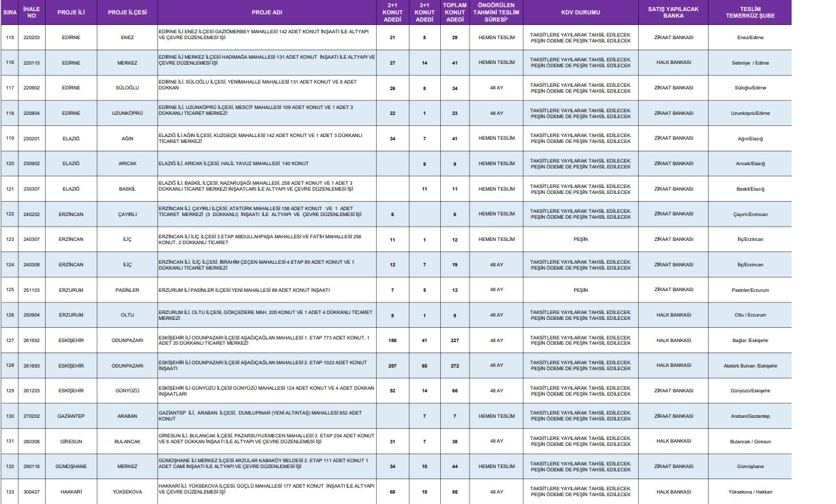Click HALK BANKASI in row 116

pyautogui.click(x=673, y=63)
